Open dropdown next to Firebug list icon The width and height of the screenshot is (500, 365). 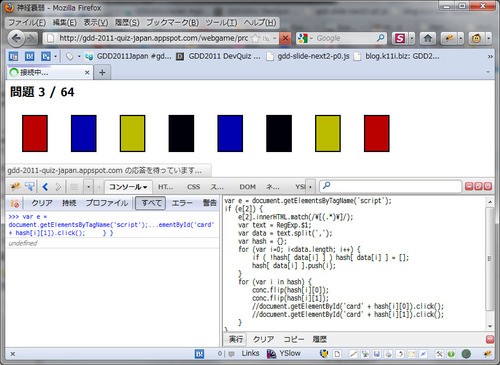(88, 187)
